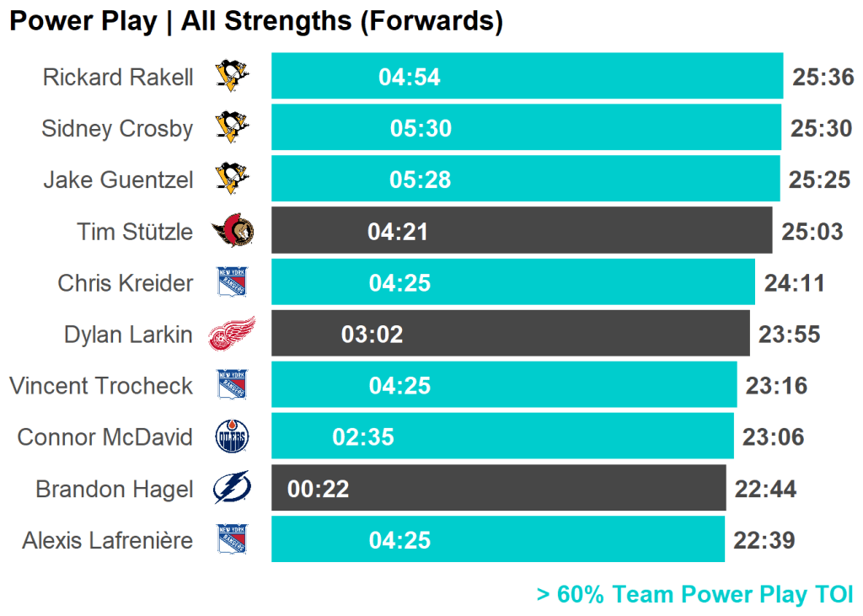Select the 25:36 total time value

823,78
